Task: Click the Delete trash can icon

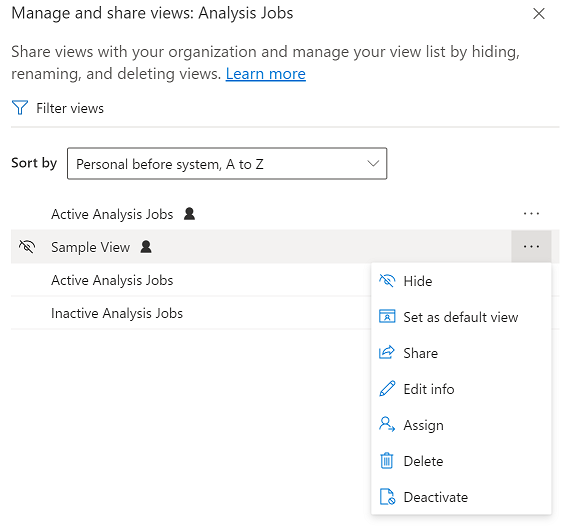Action: [x=386, y=460]
